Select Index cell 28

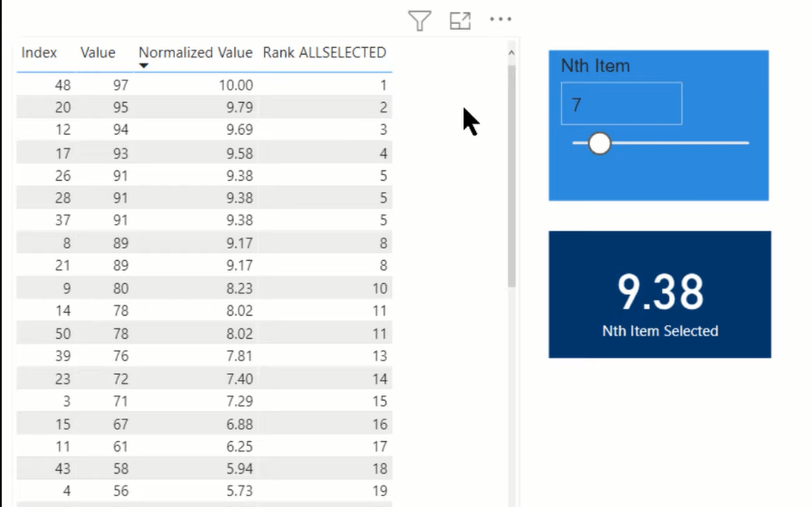[x=63, y=198]
